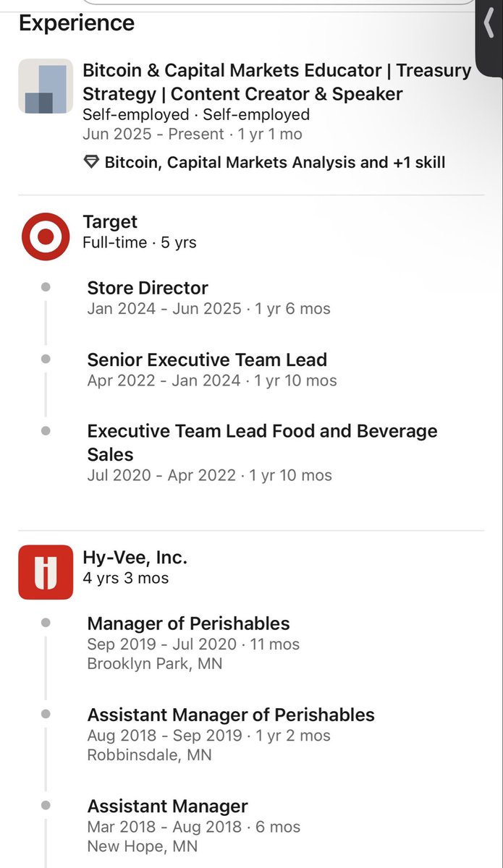Open Bitcoin, Capital Markets Analysis skills link
The width and height of the screenshot is (503, 868).
(x=275, y=162)
